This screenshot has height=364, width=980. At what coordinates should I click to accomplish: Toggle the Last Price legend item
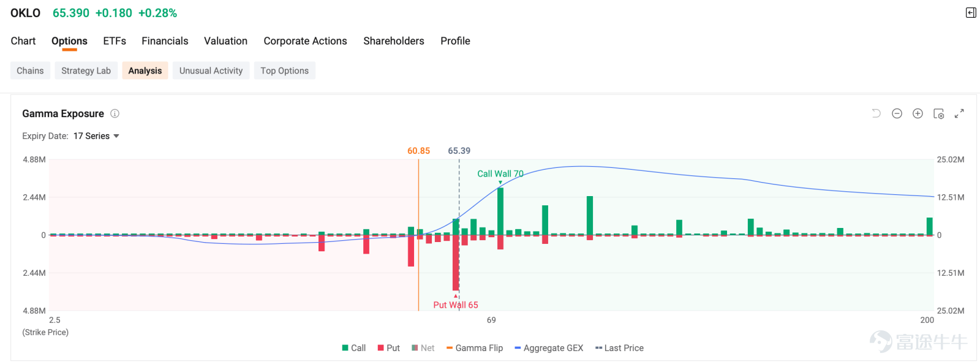619,348
